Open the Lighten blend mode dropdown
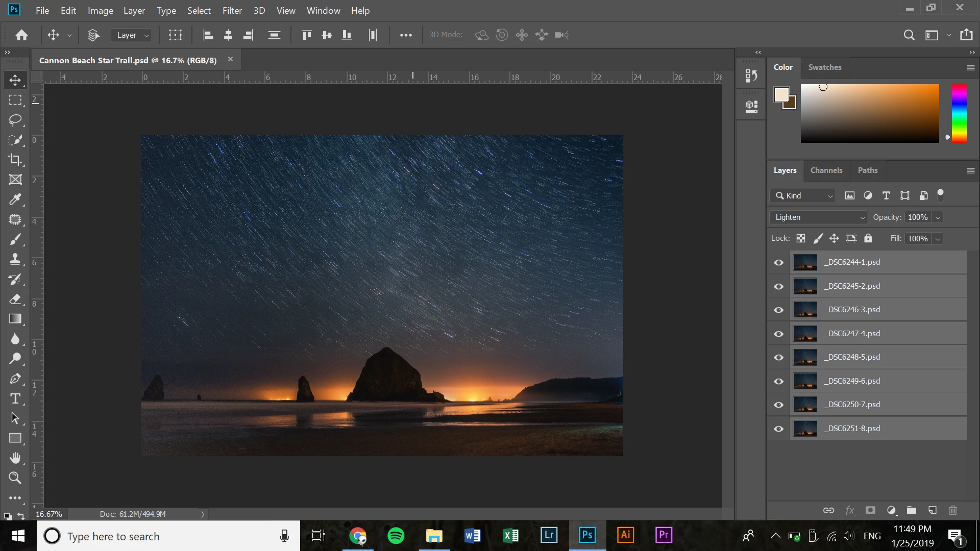 [818, 217]
